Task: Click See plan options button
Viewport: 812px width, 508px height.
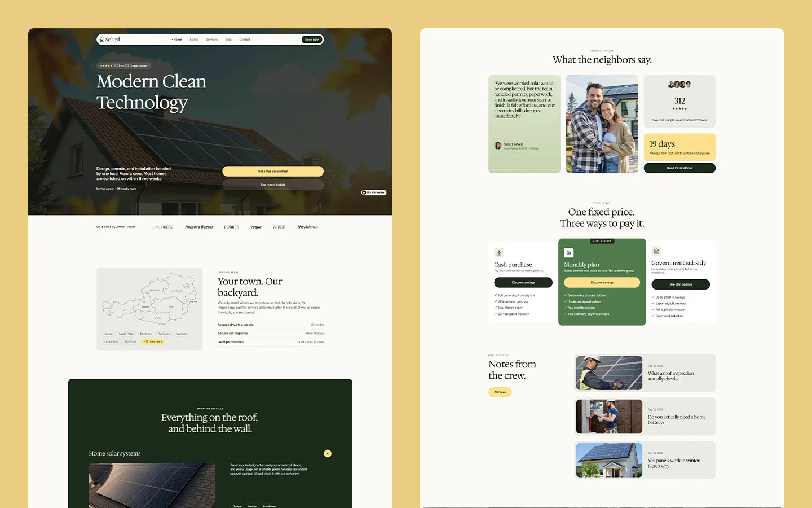Action: coord(681,284)
